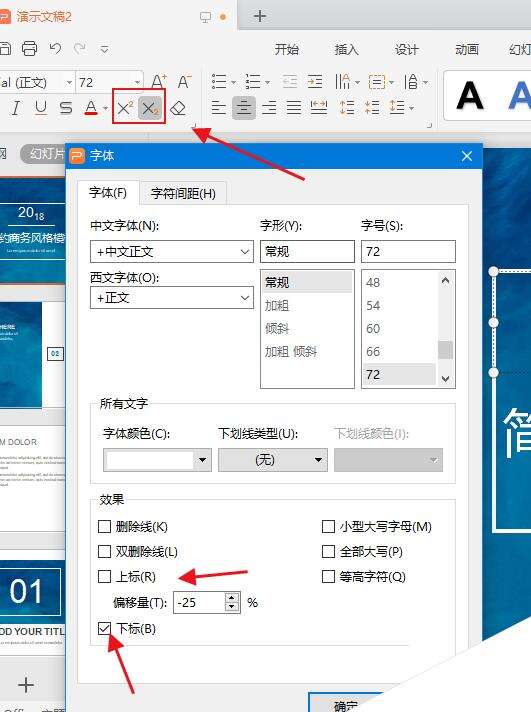Open numbered list style dropdown arrow
This screenshot has height=712, width=531.
pyautogui.click(x=268, y=82)
